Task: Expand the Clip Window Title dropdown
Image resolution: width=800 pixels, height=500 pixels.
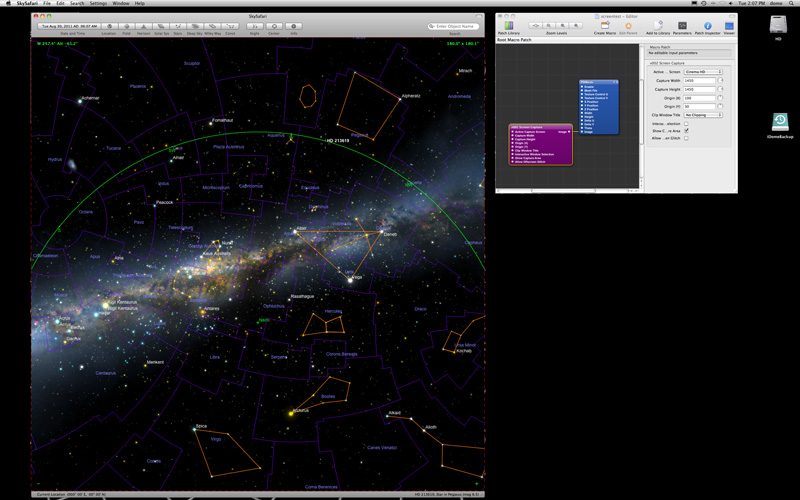Action: click(704, 115)
